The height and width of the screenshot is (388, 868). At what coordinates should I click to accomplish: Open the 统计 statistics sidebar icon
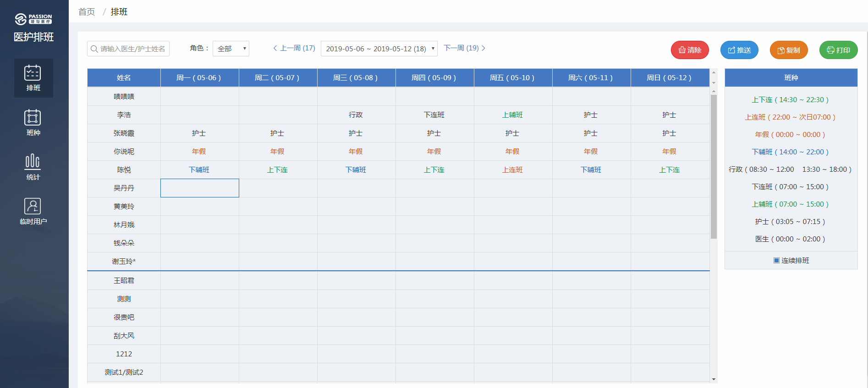(33, 167)
